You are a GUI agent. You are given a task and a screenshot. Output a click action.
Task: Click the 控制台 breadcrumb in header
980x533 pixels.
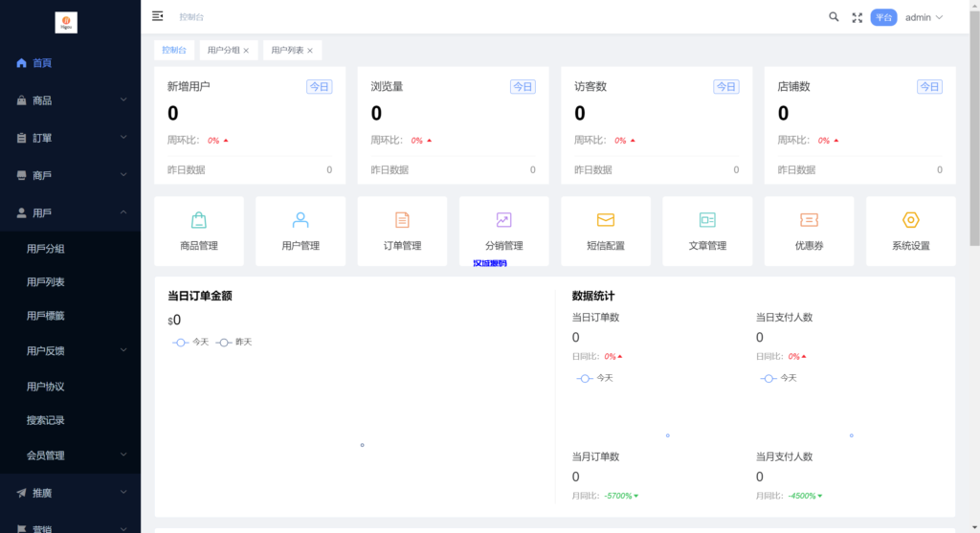tap(191, 17)
